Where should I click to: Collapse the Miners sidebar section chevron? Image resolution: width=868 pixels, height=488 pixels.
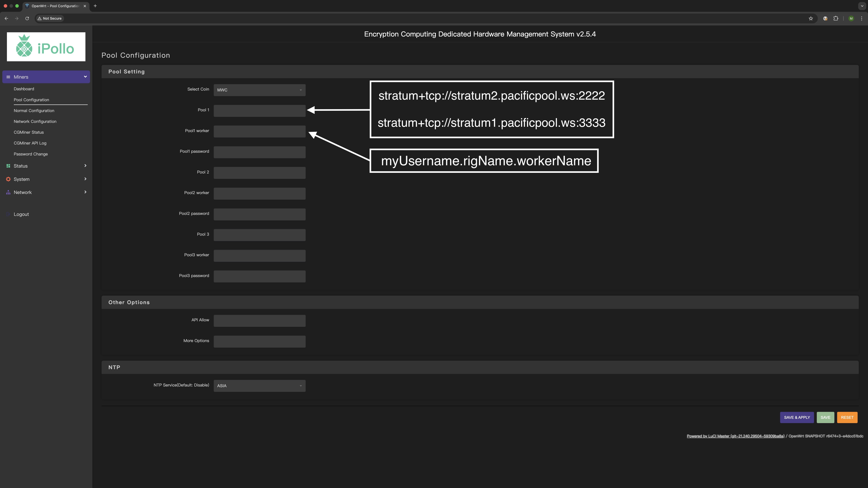(85, 77)
